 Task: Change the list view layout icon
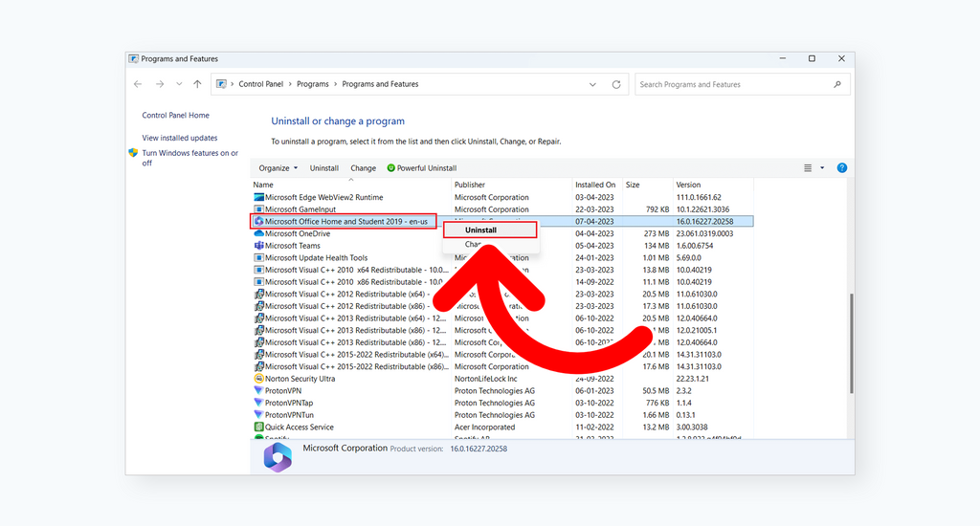pyautogui.click(x=808, y=168)
